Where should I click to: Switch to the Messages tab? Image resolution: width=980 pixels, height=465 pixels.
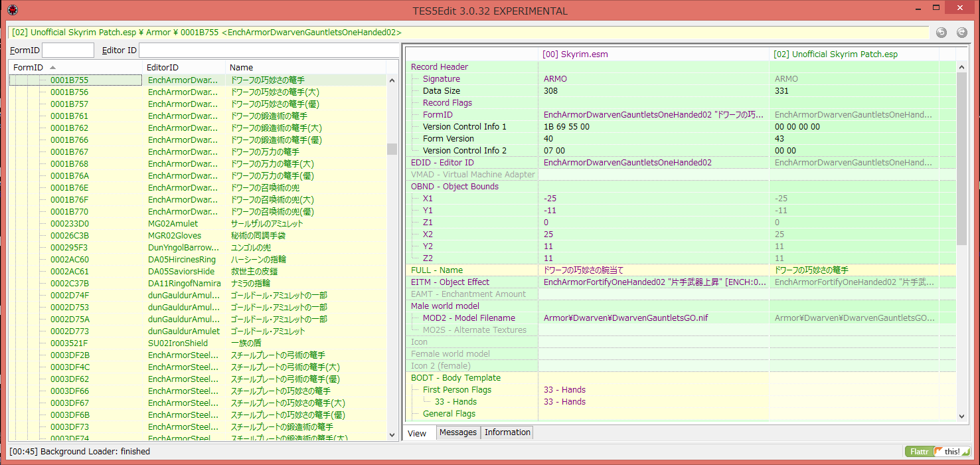[458, 432]
